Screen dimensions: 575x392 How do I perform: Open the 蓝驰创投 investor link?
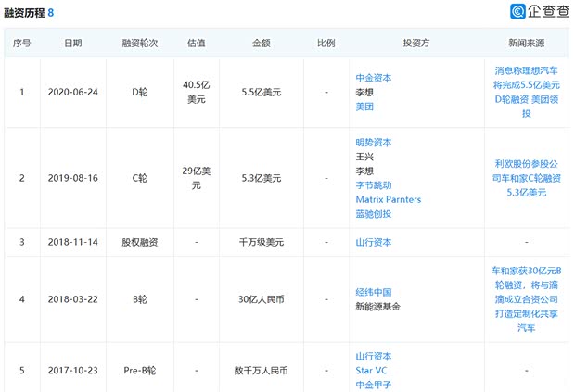pos(374,214)
